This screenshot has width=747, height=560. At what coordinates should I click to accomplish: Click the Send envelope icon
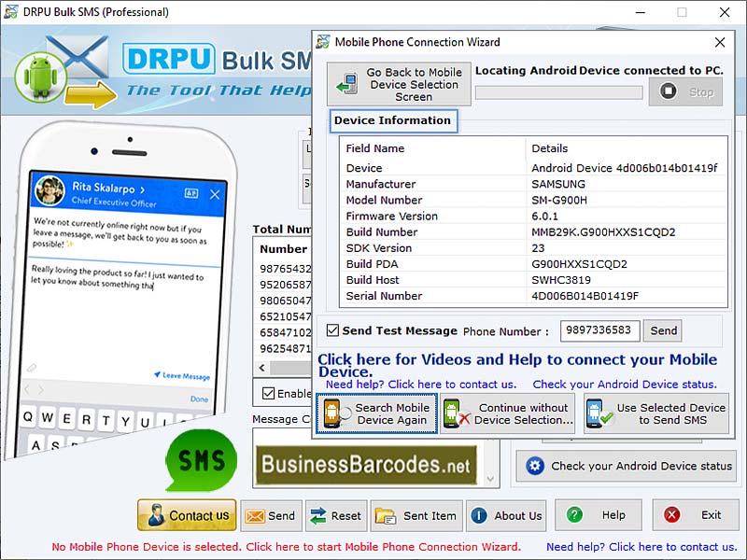coord(254,514)
